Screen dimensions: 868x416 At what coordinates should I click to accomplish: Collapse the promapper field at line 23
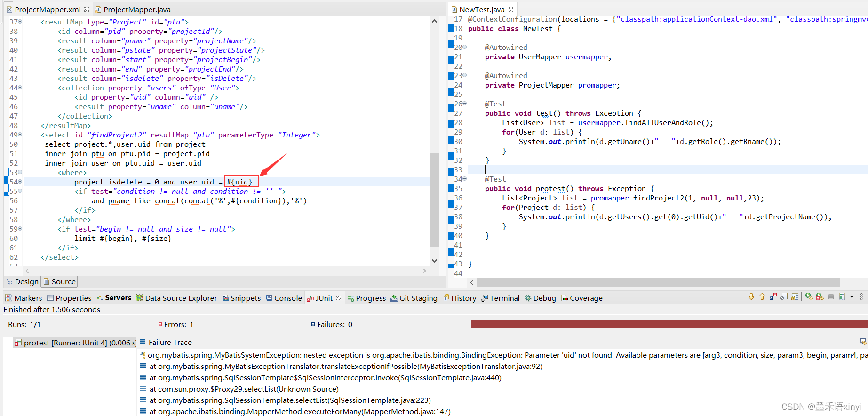465,75
